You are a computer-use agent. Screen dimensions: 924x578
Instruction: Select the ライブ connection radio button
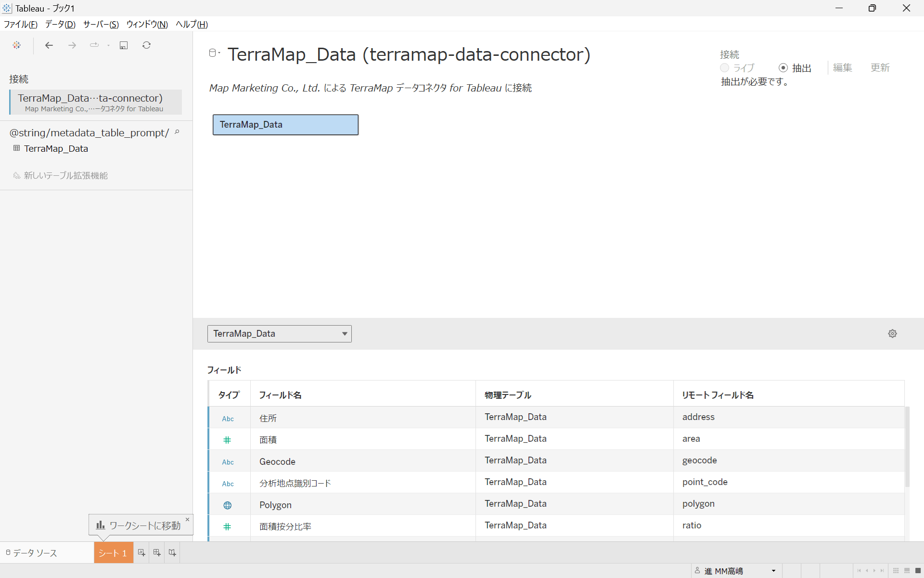tap(724, 68)
